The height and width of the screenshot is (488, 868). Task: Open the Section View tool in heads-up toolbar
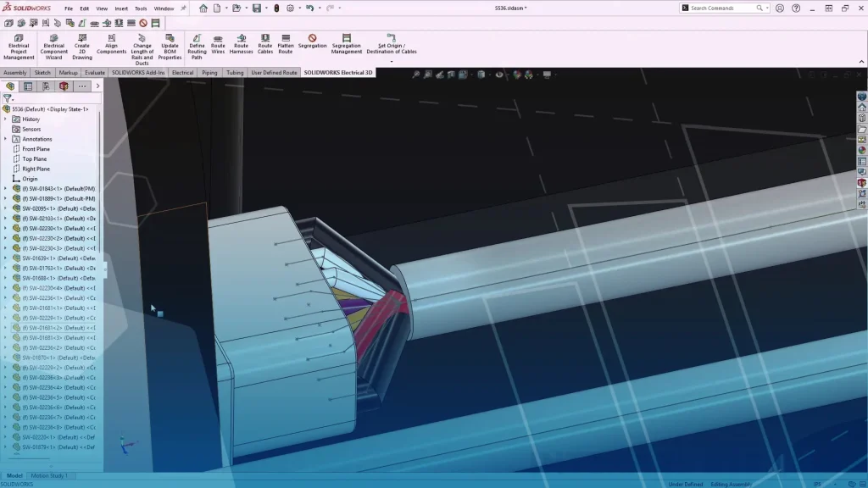pos(451,75)
